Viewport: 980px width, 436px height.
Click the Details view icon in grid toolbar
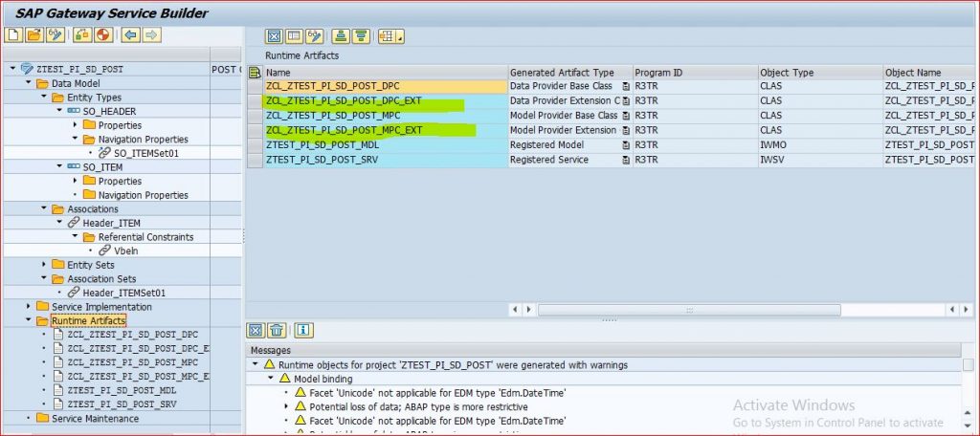click(x=295, y=36)
